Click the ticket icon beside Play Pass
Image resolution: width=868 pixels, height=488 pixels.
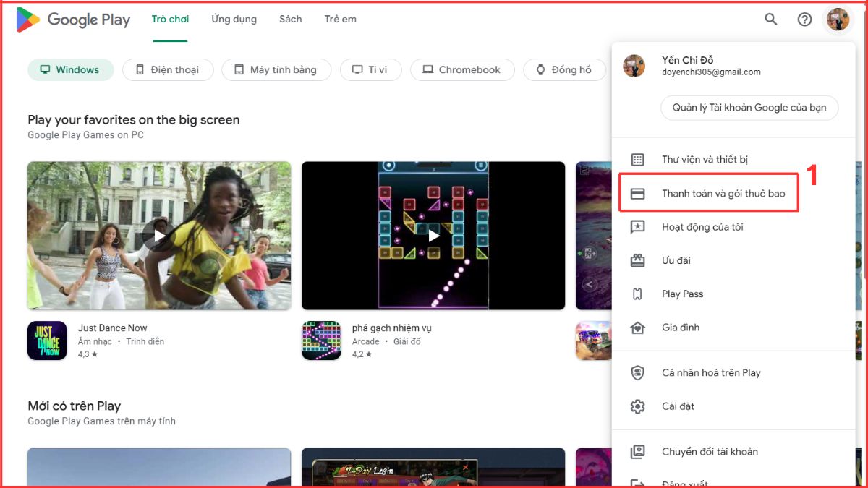(637, 294)
